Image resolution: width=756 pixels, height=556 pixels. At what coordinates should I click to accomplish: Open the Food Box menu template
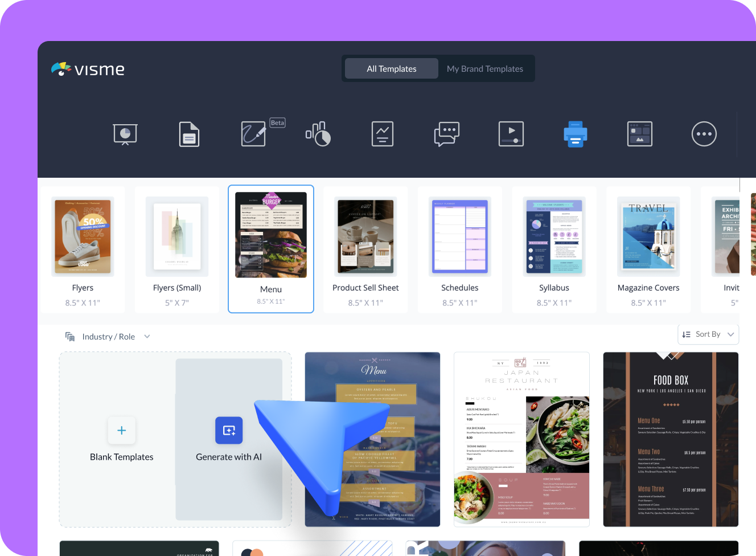coord(671,439)
